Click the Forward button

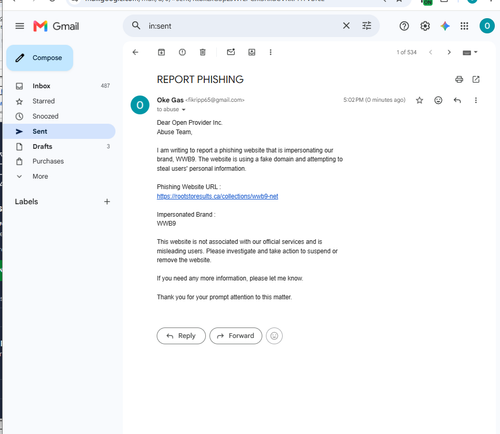click(x=236, y=336)
